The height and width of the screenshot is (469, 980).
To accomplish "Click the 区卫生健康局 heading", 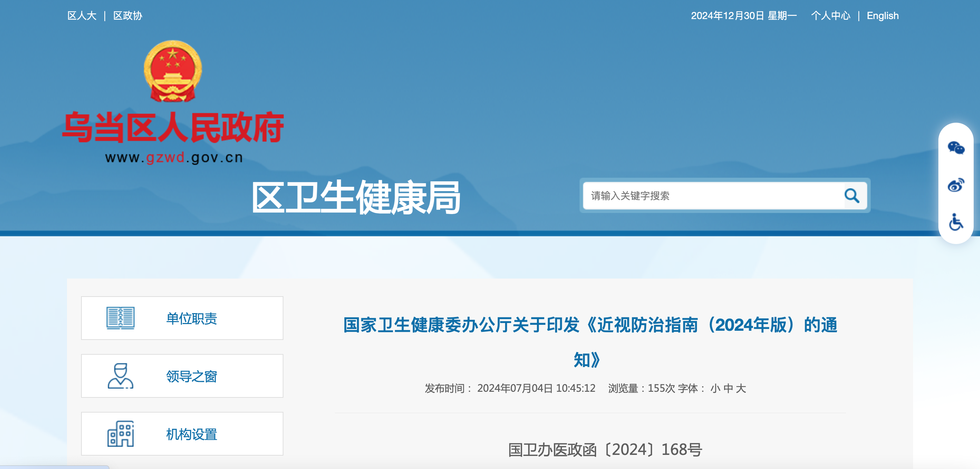I will [356, 197].
